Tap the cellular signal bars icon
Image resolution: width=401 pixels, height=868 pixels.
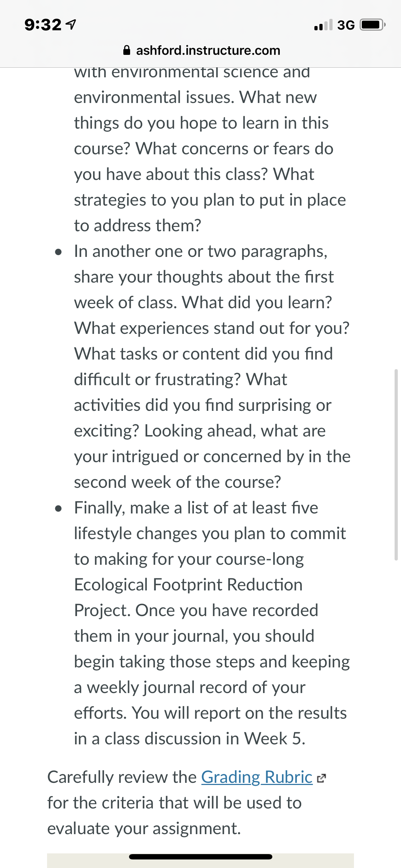coord(323,25)
